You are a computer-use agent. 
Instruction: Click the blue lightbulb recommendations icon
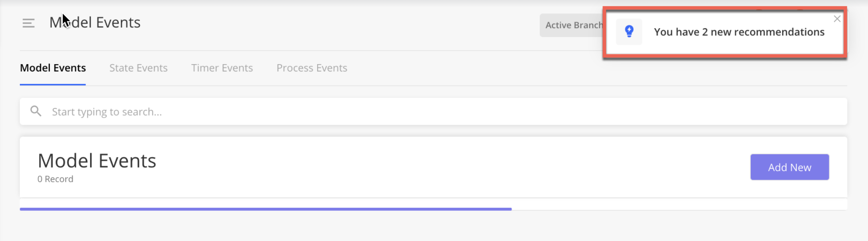click(629, 31)
